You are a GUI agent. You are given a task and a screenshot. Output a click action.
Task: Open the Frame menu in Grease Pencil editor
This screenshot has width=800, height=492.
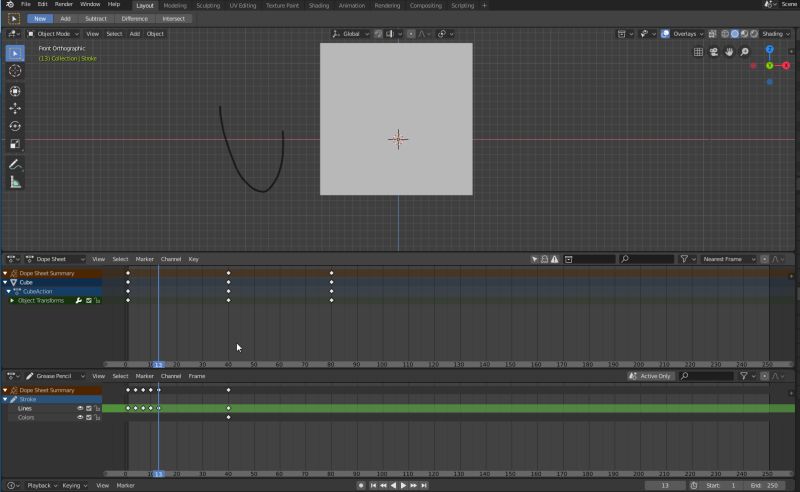[x=197, y=376]
